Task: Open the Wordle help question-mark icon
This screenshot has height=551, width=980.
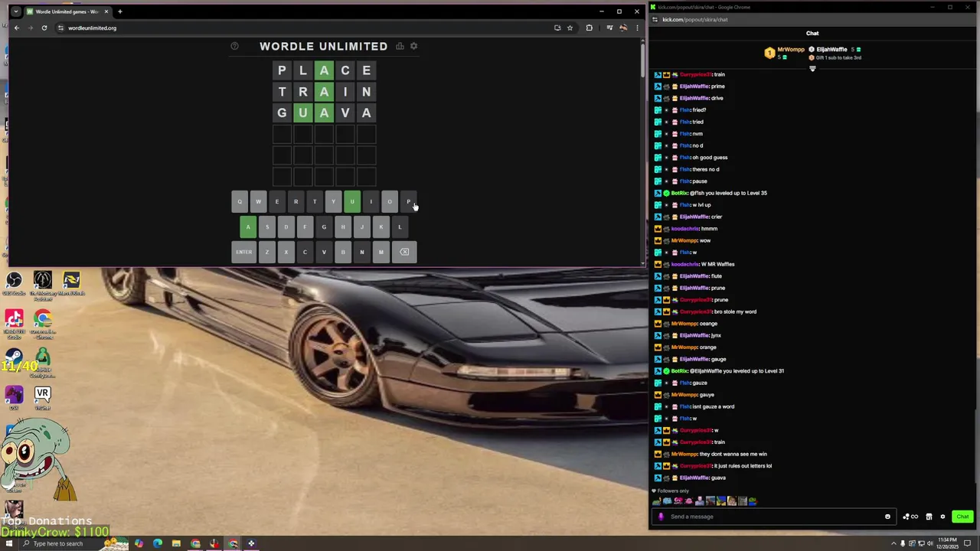Action: (234, 46)
